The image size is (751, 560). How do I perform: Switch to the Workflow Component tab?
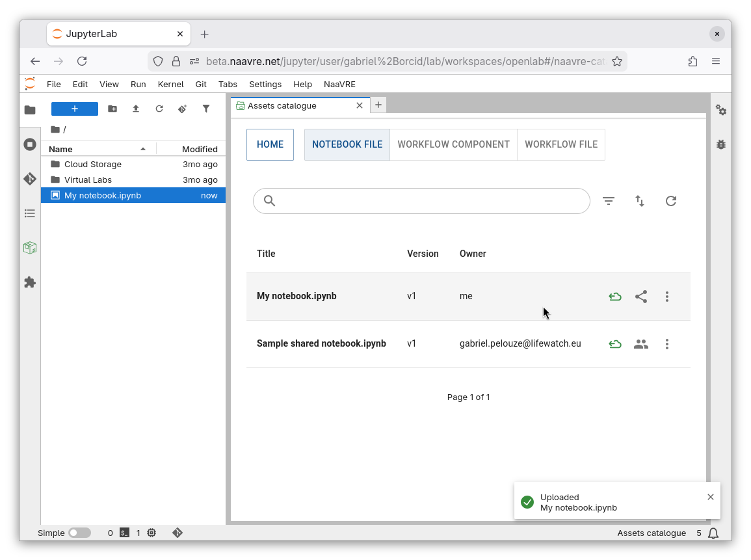[453, 144]
